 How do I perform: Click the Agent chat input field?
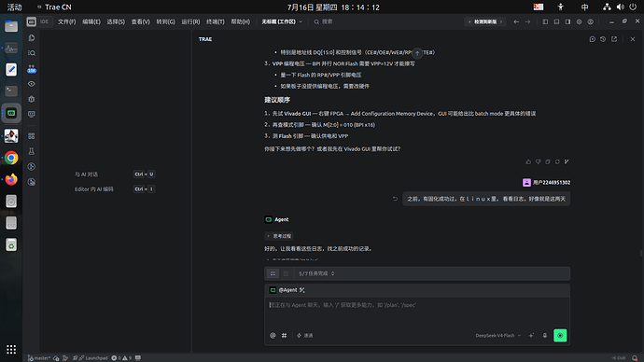[x=417, y=311]
